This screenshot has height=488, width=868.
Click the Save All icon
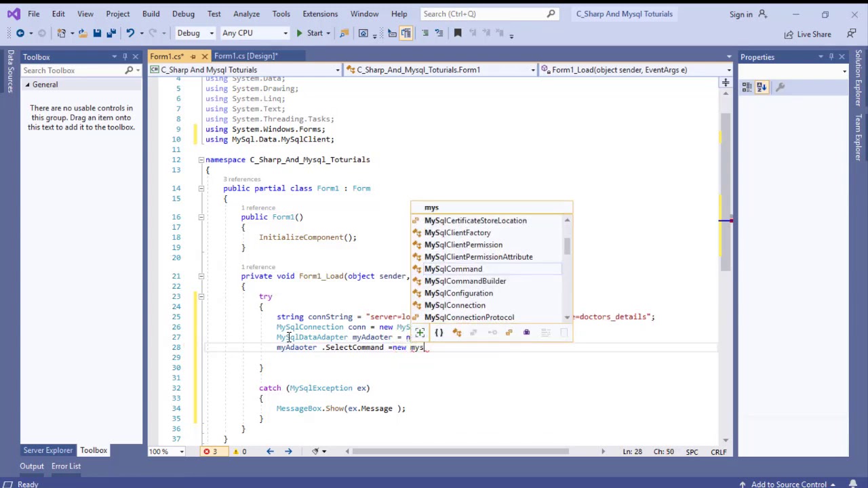[x=111, y=33]
